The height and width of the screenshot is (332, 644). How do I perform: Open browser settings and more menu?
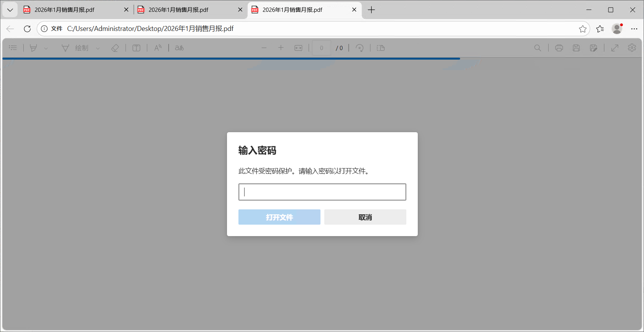tap(634, 29)
